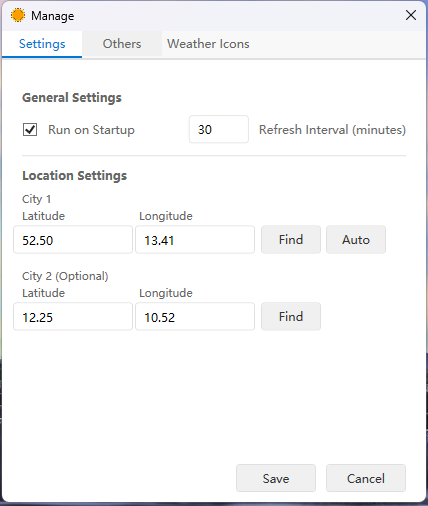This screenshot has height=506, width=428.
Task: Select the City 1 Latitude field
Action: (x=73, y=240)
